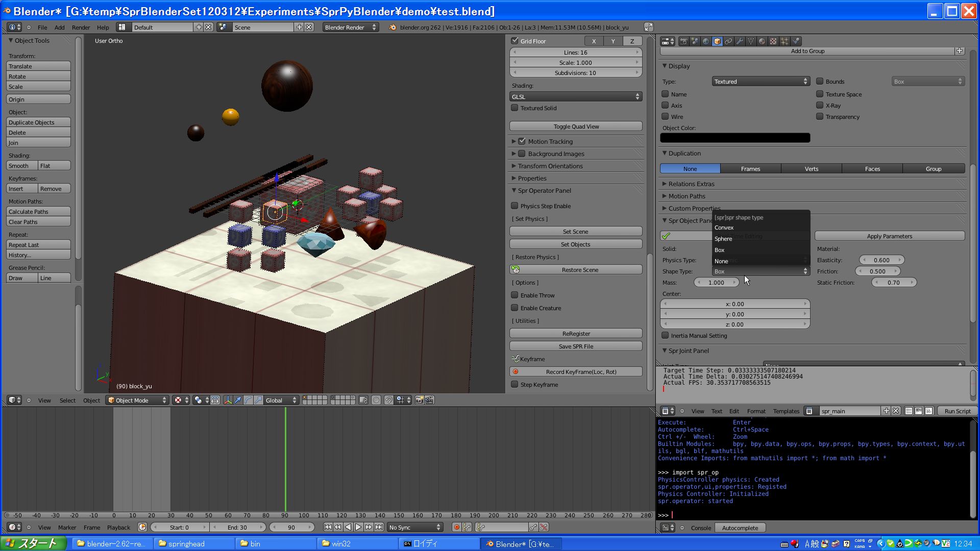980x551 pixels.
Task: Select the Translate manipulator arrow icon
Action: [238, 400]
